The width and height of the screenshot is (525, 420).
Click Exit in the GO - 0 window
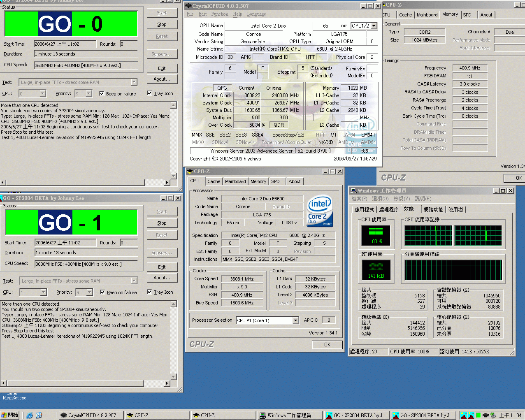click(162, 68)
